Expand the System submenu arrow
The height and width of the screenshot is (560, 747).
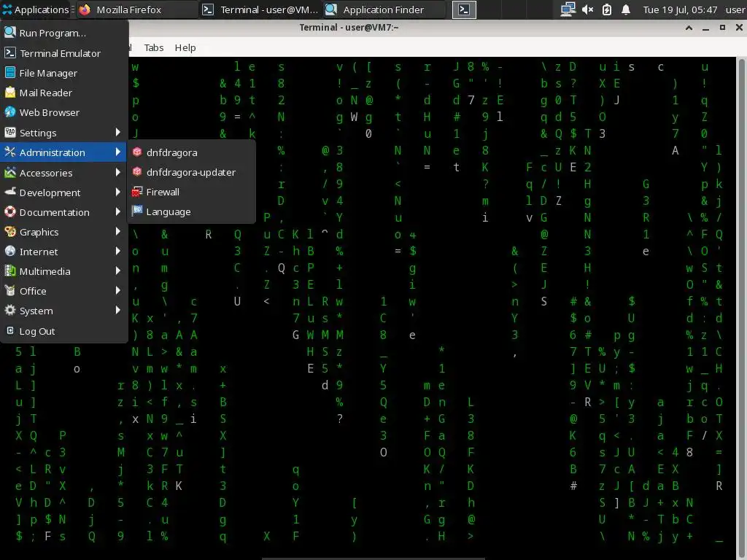(x=117, y=311)
